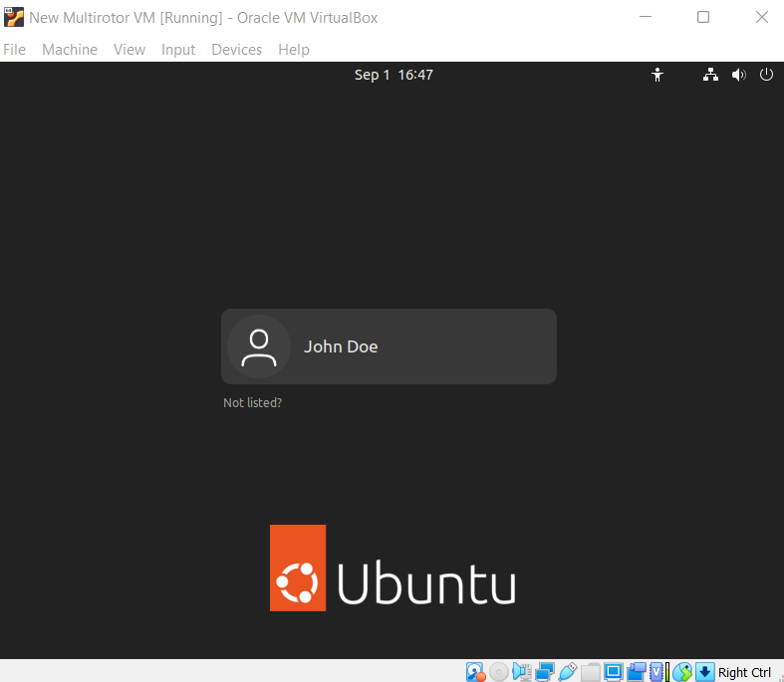Open the accessibility menu in top bar

pos(657,75)
